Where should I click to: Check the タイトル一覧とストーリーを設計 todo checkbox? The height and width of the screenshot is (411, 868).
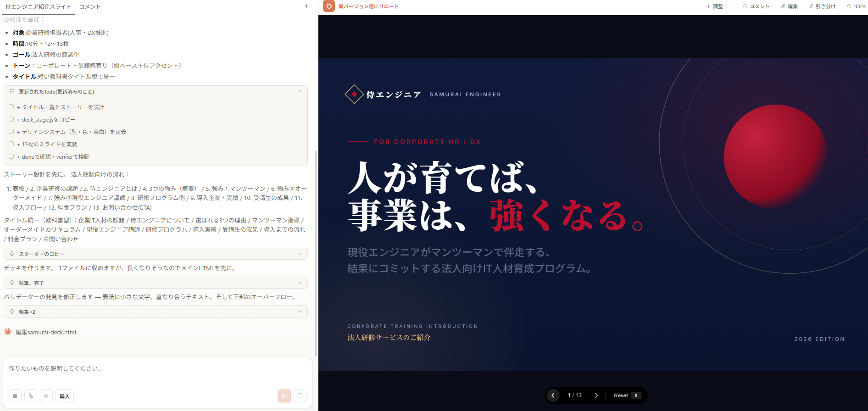coord(11,107)
